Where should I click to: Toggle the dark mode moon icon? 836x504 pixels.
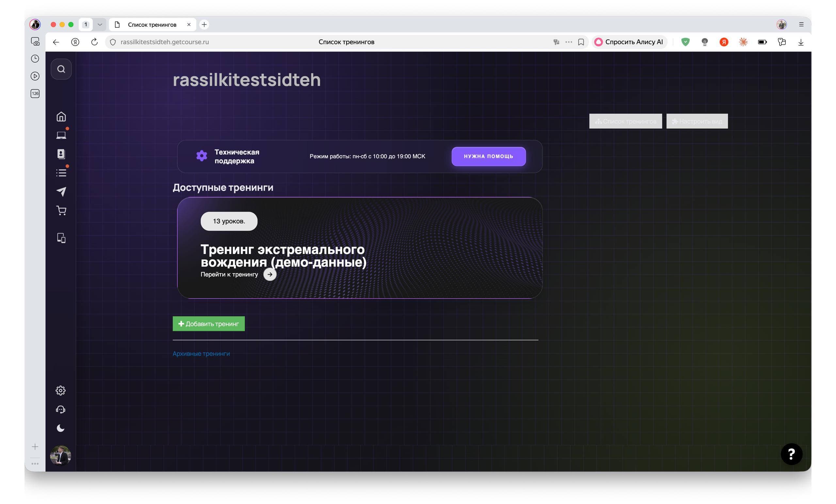[x=60, y=428]
